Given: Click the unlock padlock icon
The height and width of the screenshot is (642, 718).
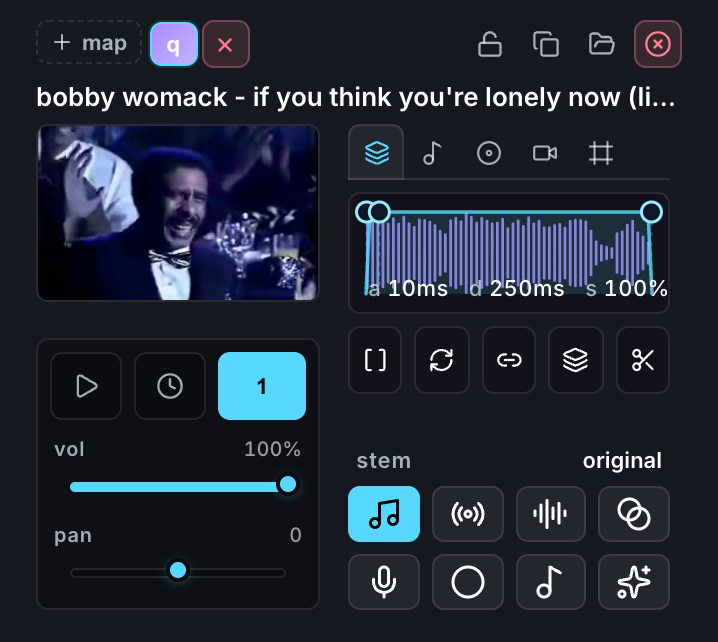Looking at the screenshot, I should click(x=490, y=44).
